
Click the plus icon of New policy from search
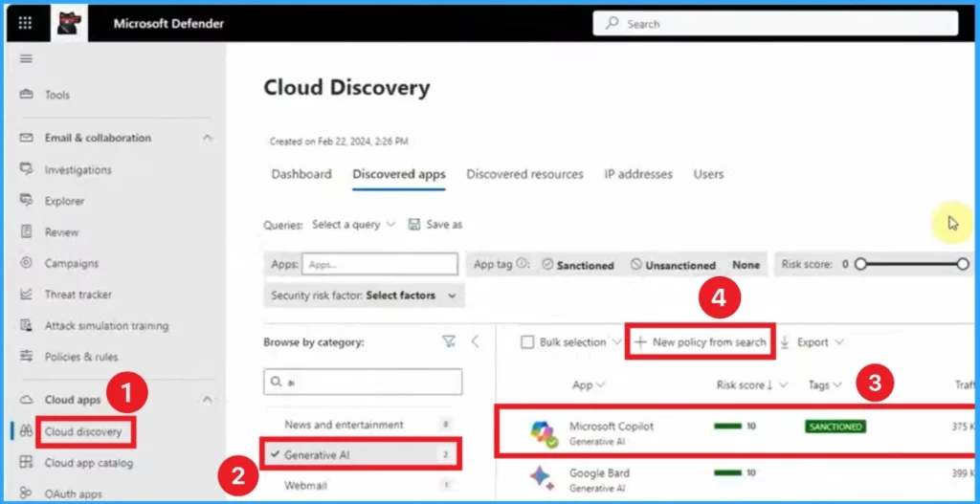click(x=640, y=341)
